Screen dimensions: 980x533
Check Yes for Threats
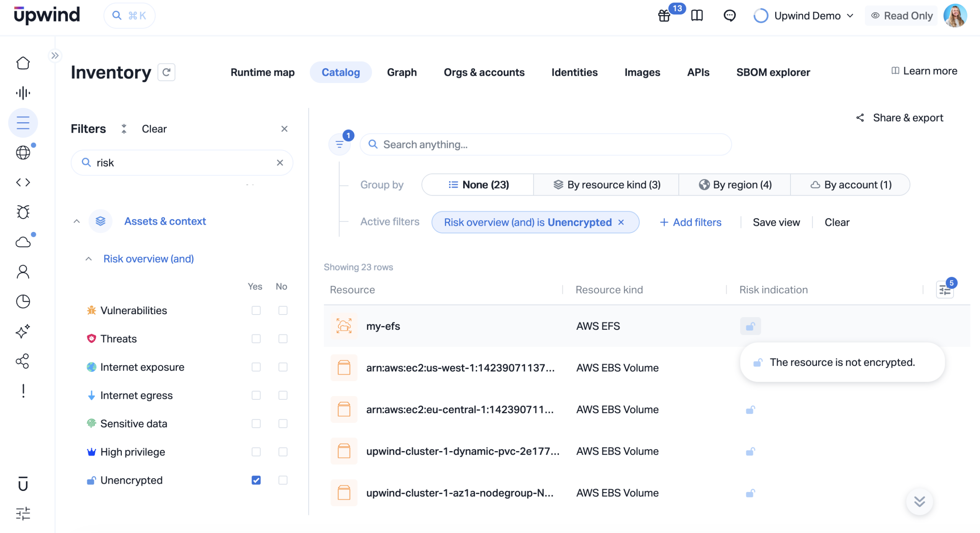256,339
